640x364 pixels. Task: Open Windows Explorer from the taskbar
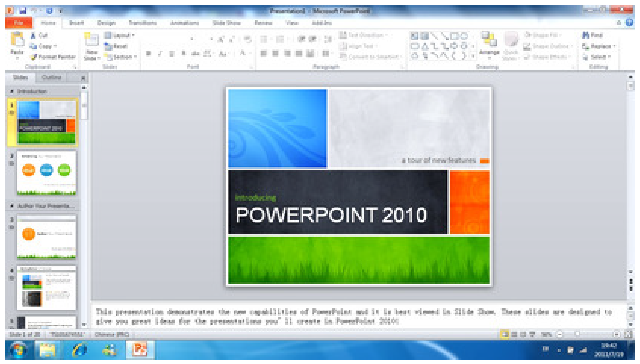tap(47, 349)
